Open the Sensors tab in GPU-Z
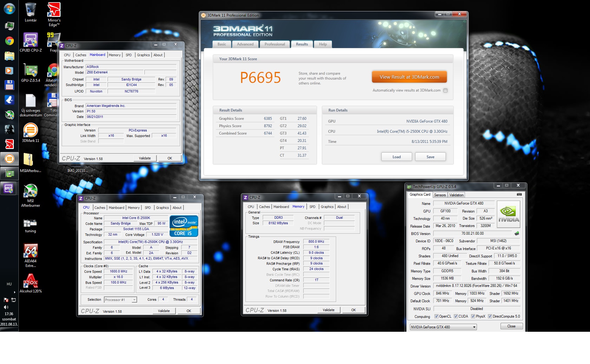Viewport: 590px width, 364px height. pyautogui.click(x=440, y=195)
